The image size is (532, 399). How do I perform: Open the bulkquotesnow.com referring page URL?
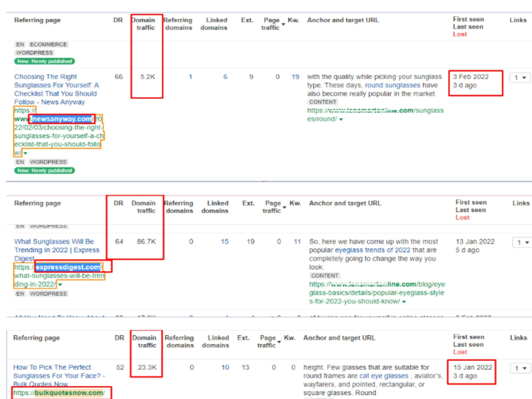(x=59, y=393)
